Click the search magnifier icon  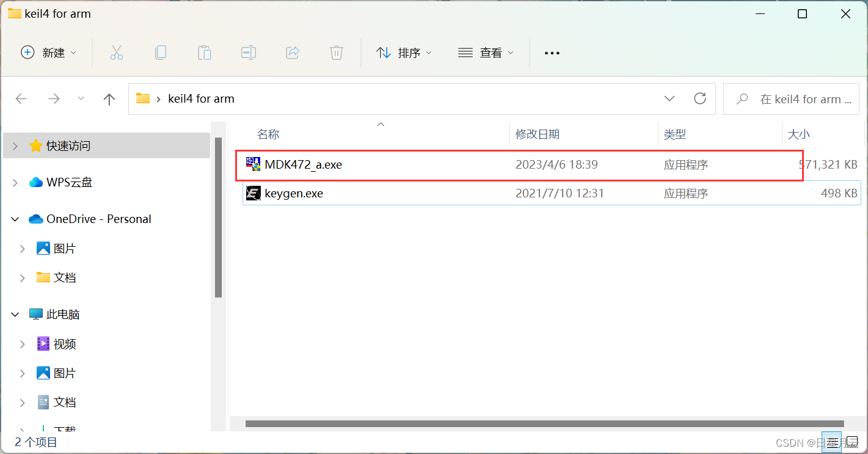tap(743, 98)
